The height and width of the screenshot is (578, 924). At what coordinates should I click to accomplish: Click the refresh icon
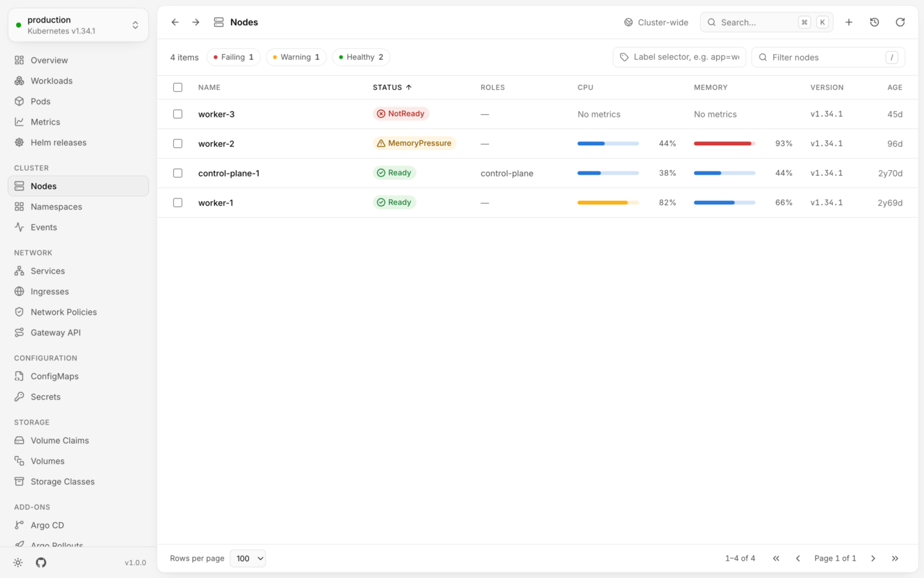point(900,22)
